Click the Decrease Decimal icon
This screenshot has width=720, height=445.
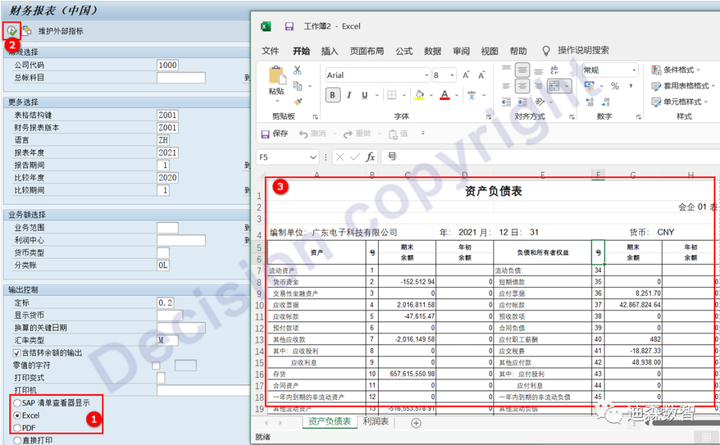[x=606, y=102]
